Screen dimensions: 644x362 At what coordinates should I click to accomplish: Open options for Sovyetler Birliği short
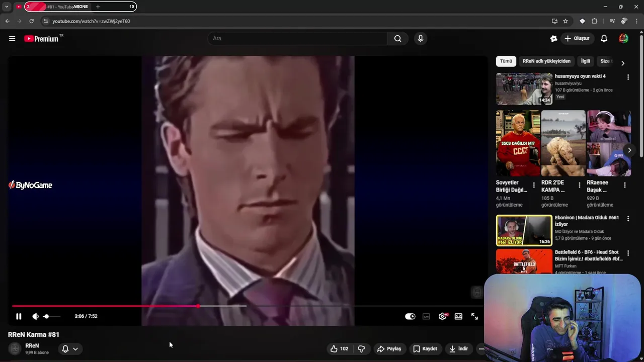[534, 186]
